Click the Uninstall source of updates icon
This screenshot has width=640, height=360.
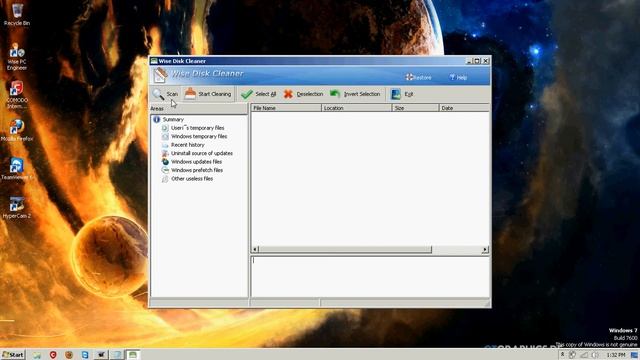coord(165,153)
